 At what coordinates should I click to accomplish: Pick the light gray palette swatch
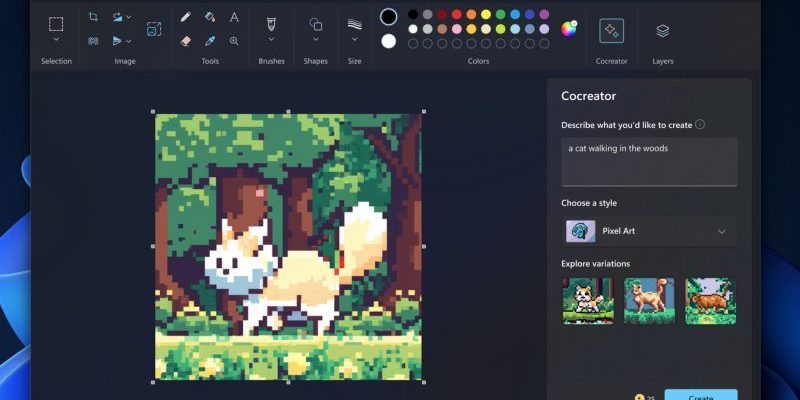pyautogui.click(x=428, y=29)
